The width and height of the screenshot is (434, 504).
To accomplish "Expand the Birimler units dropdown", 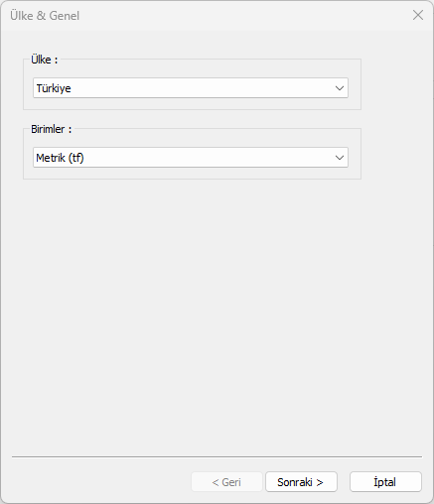I will pyautogui.click(x=191, y=158).
